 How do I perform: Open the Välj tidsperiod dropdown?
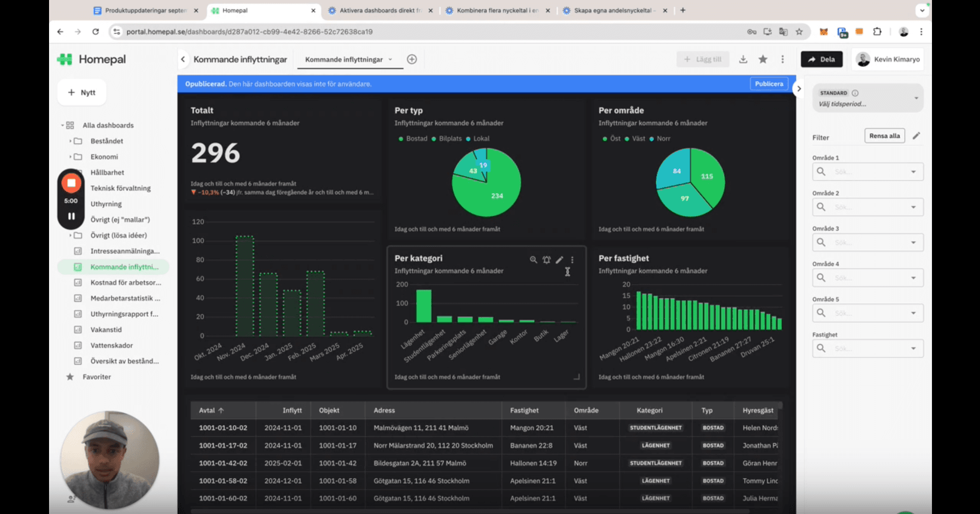[x=868, y=98]
